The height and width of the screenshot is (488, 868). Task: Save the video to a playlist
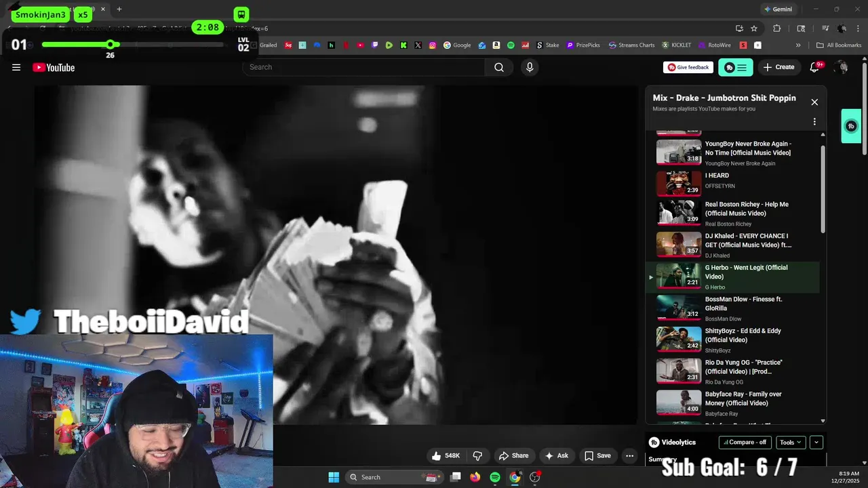pyautogui.click(x=597, y=455)
